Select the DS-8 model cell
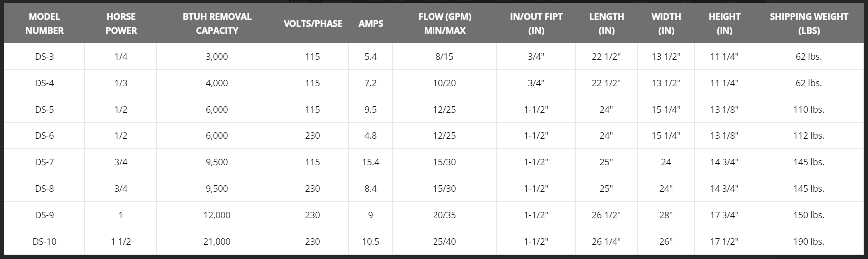 44,189
